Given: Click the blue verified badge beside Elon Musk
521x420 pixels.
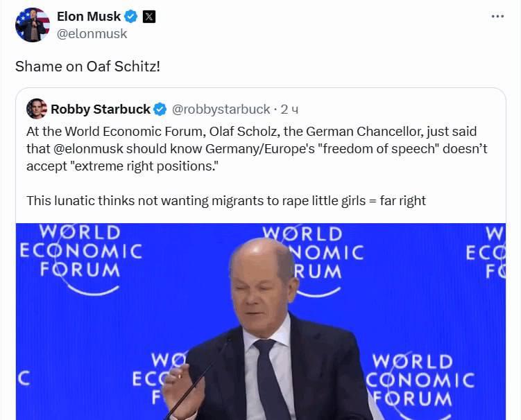Looking at the screenshot, I should point(131,16).
